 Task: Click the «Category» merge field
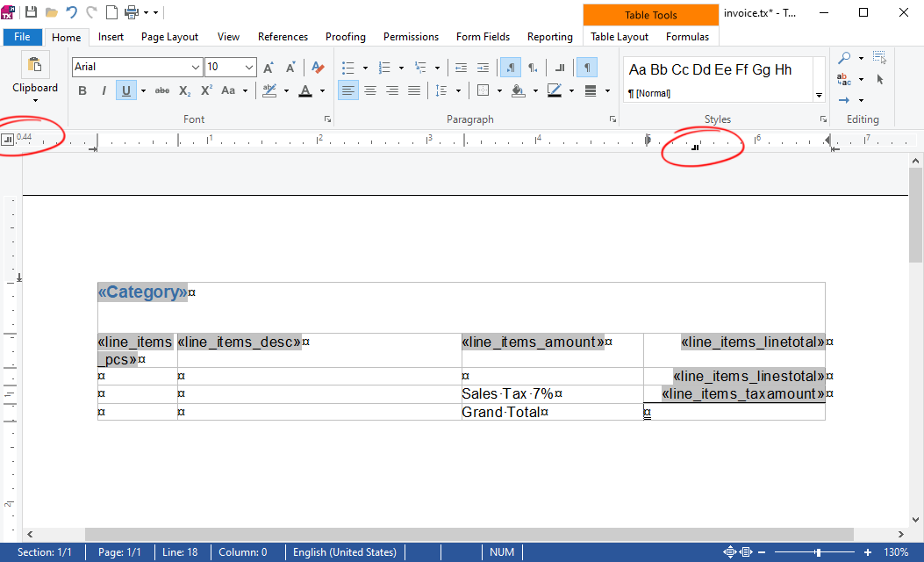pos(143,292)
